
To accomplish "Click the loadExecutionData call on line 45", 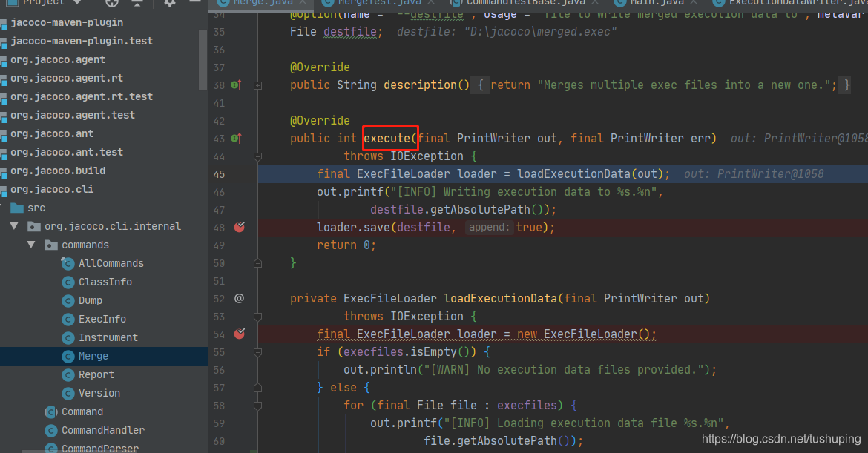I will coord(573,174).
